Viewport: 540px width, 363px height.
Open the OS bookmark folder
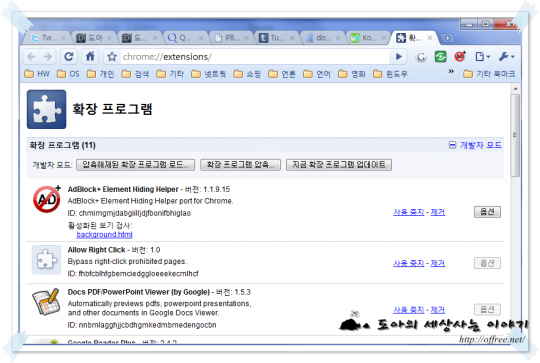pyautogui.click(x=68, y=74)
